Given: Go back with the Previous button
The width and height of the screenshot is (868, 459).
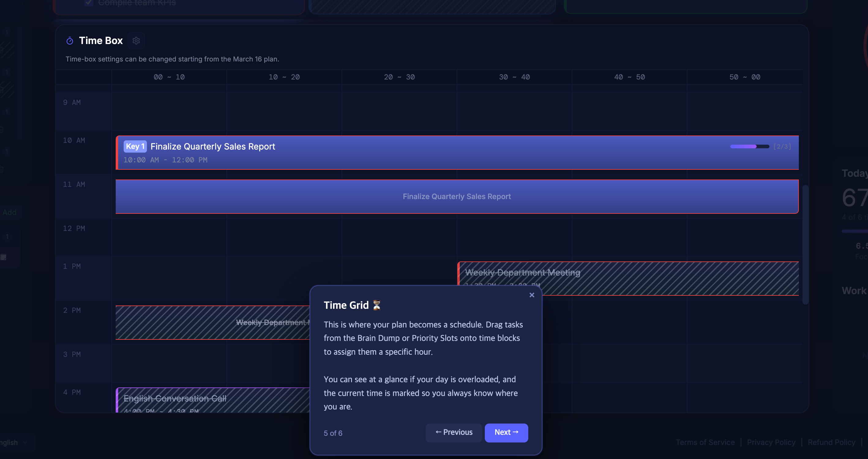Looking at the screenshot, I should click(454, 432).
